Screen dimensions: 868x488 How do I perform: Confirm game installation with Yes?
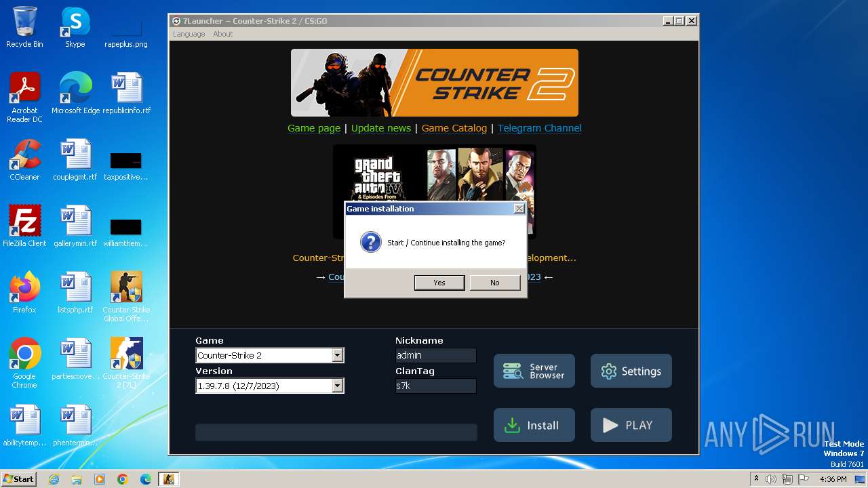coord(439,283)
